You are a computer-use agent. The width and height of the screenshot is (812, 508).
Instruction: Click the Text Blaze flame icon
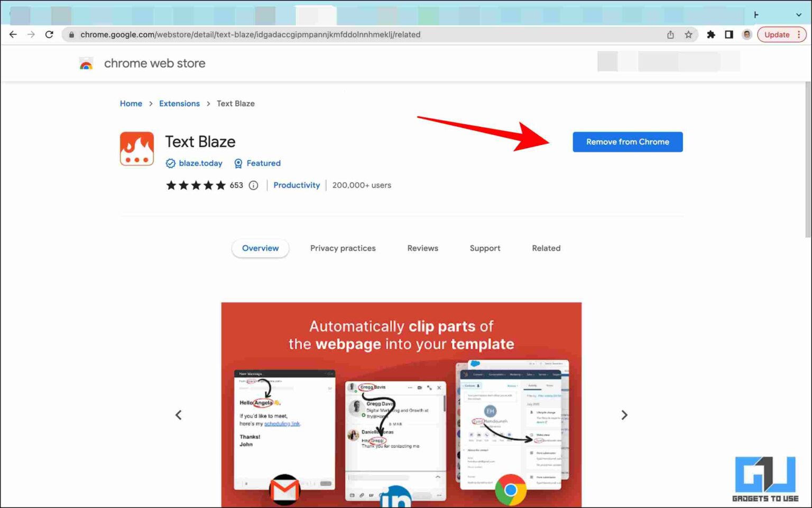[136, 149]
